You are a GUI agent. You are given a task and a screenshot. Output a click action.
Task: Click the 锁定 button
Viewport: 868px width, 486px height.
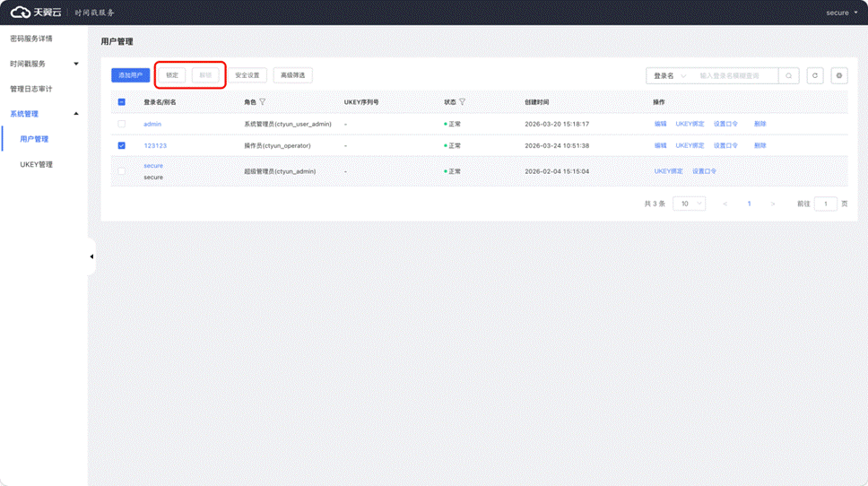[172, 75]
